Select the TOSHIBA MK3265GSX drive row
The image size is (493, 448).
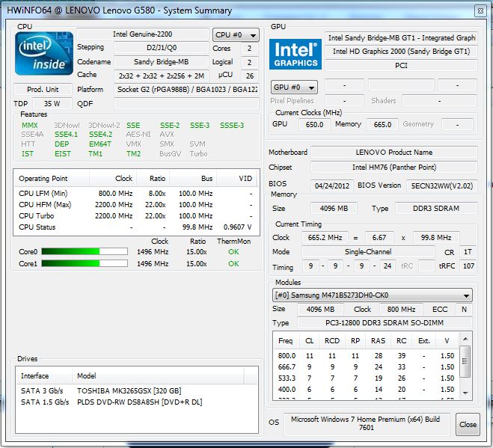point(136,390)
